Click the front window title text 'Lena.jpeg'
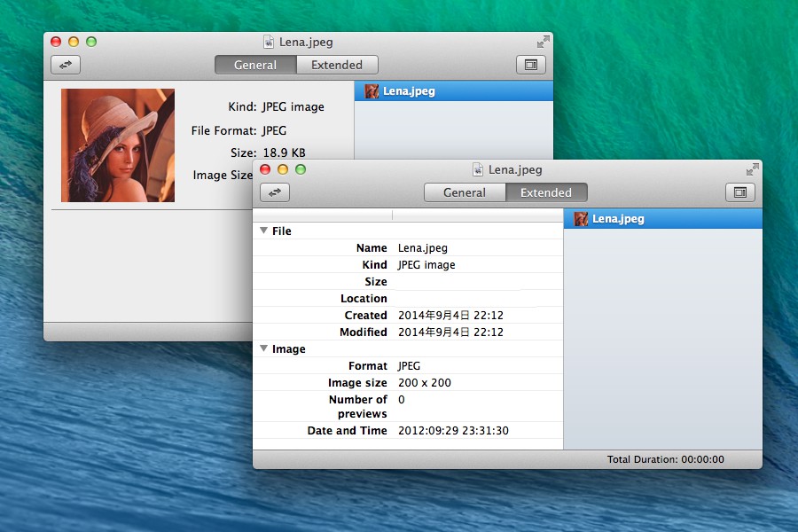 point(515,169)
